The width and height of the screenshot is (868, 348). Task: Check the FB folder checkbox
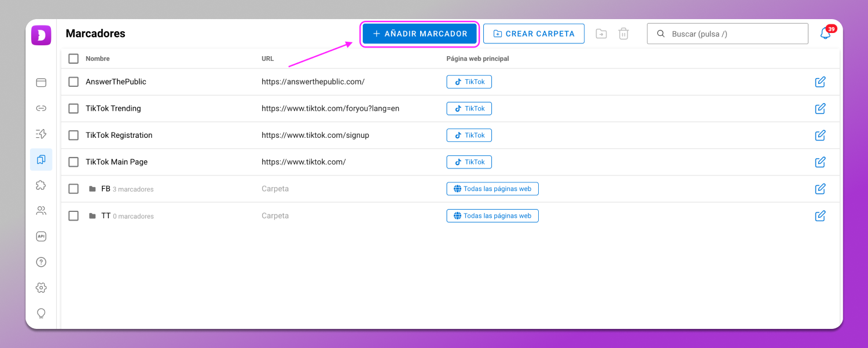(73, 189)
